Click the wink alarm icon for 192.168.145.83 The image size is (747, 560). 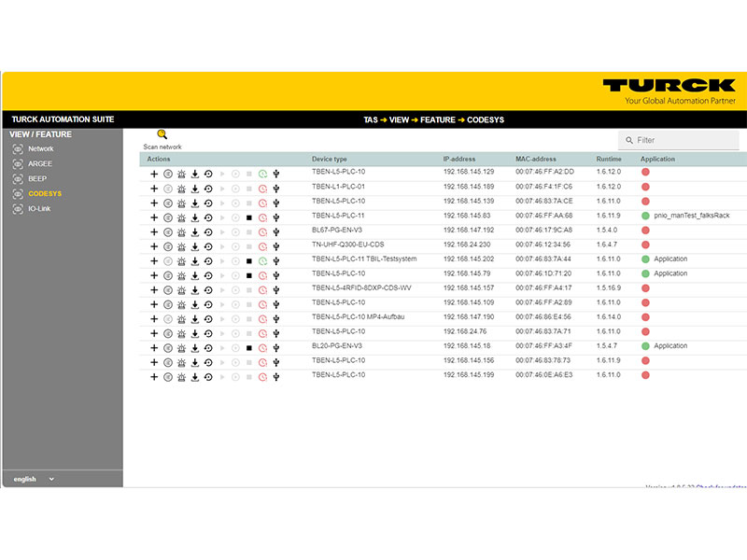coord(181,218)
